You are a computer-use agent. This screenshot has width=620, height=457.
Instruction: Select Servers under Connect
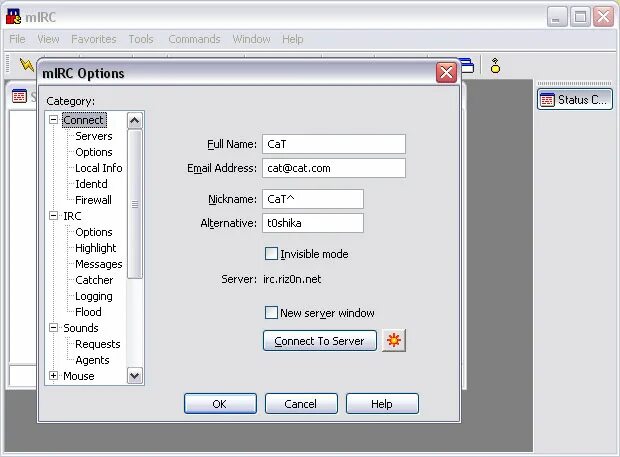point(94,136)
